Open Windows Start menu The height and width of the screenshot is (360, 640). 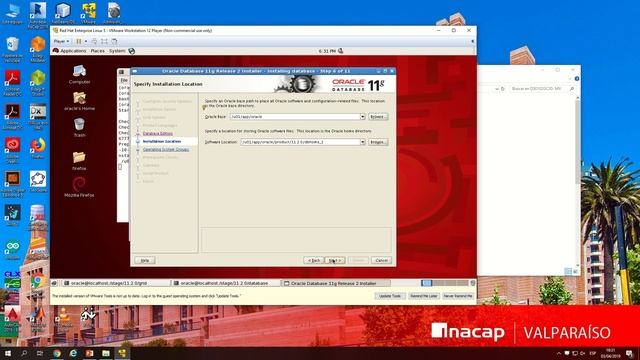[x=7, y=353]
